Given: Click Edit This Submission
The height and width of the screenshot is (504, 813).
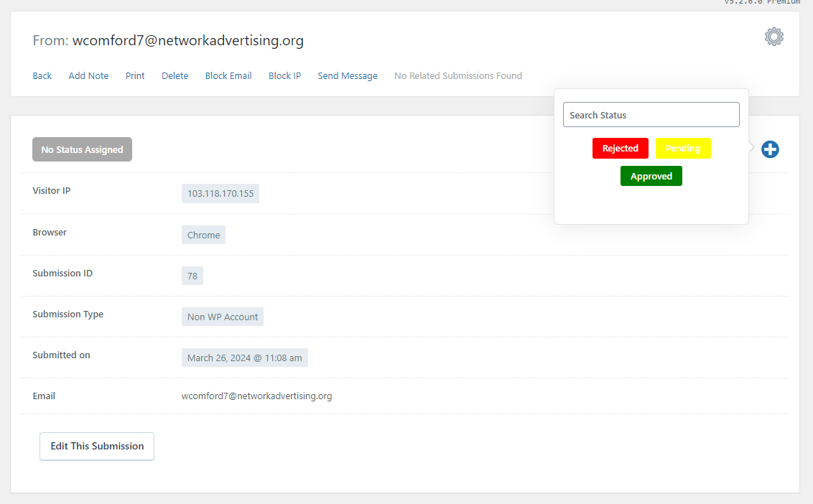Looking at the screenshot, I should click(x=96, y=446).
